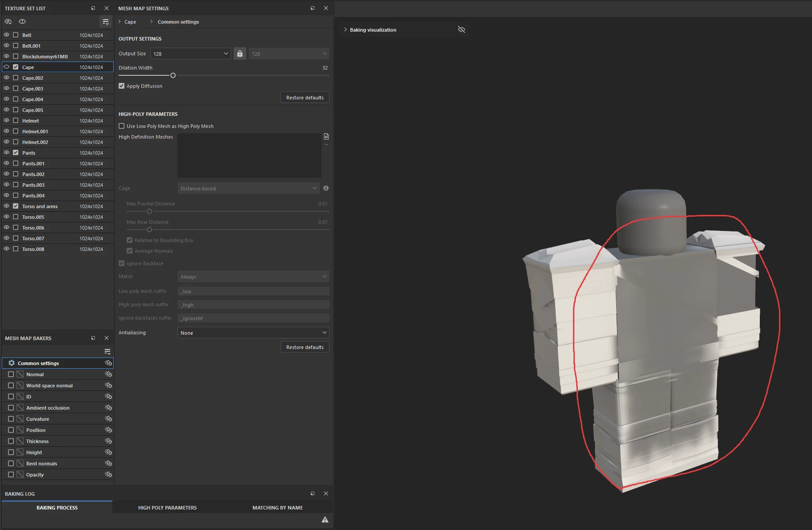Enable Use Low Poly Mesh as High Poly Mesh
Screen dimensions: 812x530
click(121, 126)
